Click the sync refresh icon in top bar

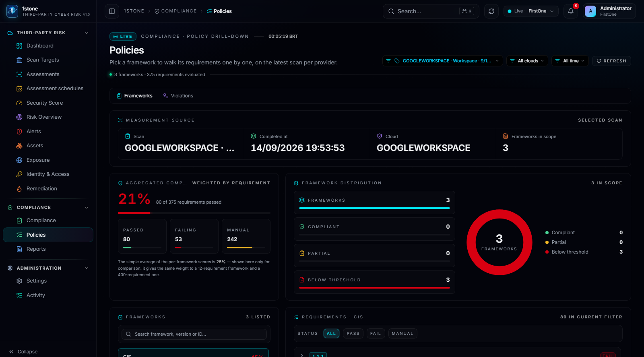(491, 11)
